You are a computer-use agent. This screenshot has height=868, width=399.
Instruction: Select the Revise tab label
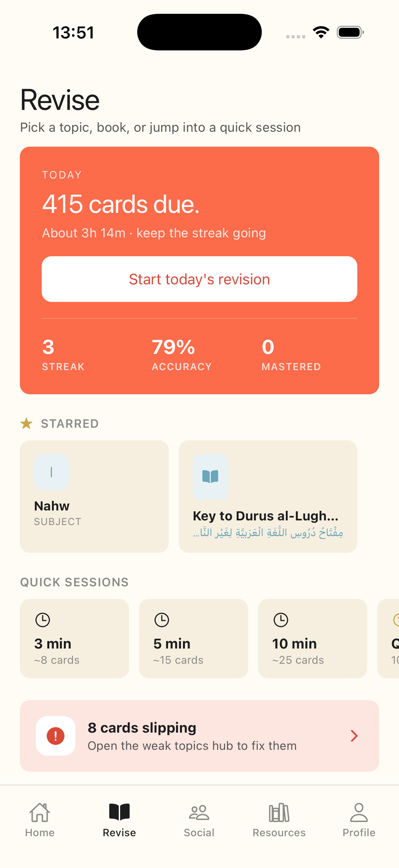(x=119, y=833)
